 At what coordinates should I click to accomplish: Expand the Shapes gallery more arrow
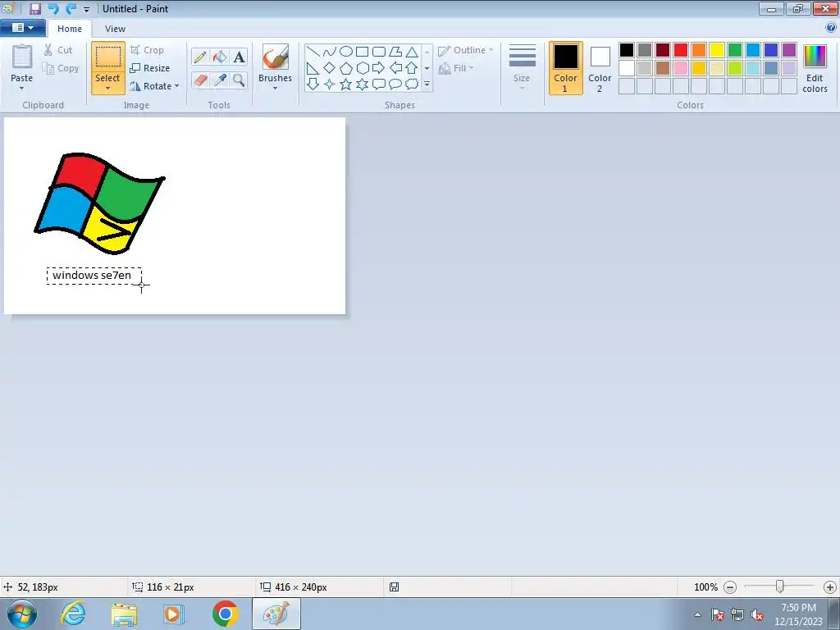pyautogui.click(x=427, y=84)
